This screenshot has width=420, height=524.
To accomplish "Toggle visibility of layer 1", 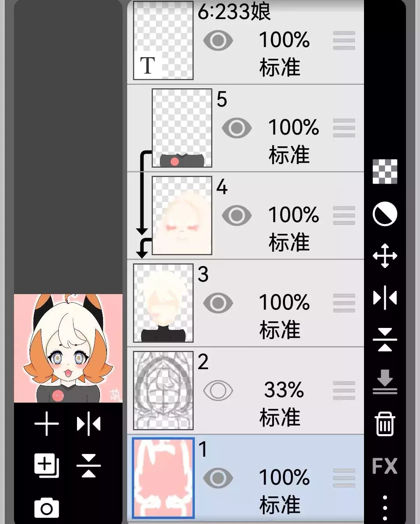I will 218,478.
